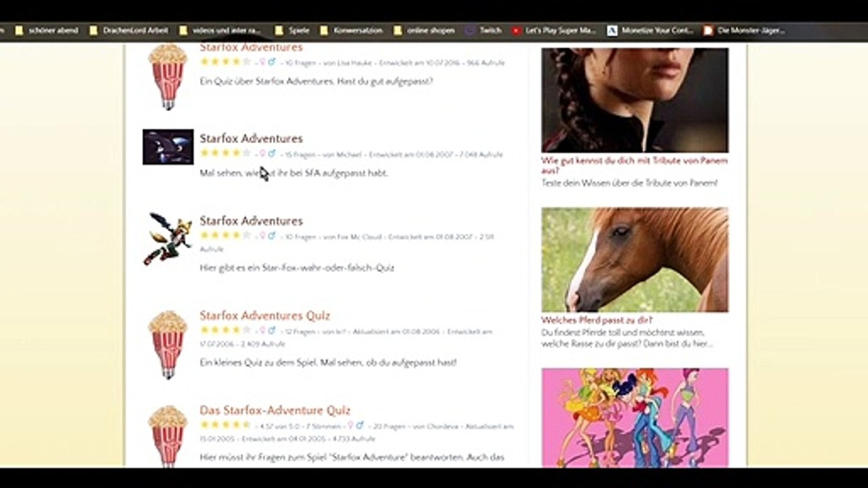Click star rating of Das Starfox-Adventure Quiz
Viewport: 868px width, 488px height.
225,426
